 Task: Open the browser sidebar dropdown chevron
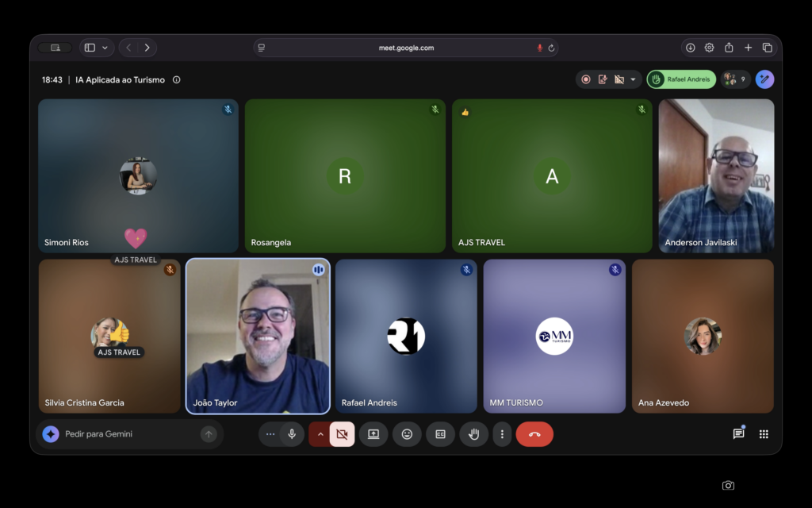[105, 48]
